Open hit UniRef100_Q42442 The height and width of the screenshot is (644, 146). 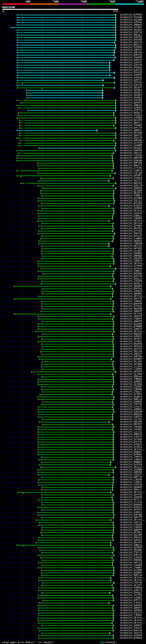131,30
